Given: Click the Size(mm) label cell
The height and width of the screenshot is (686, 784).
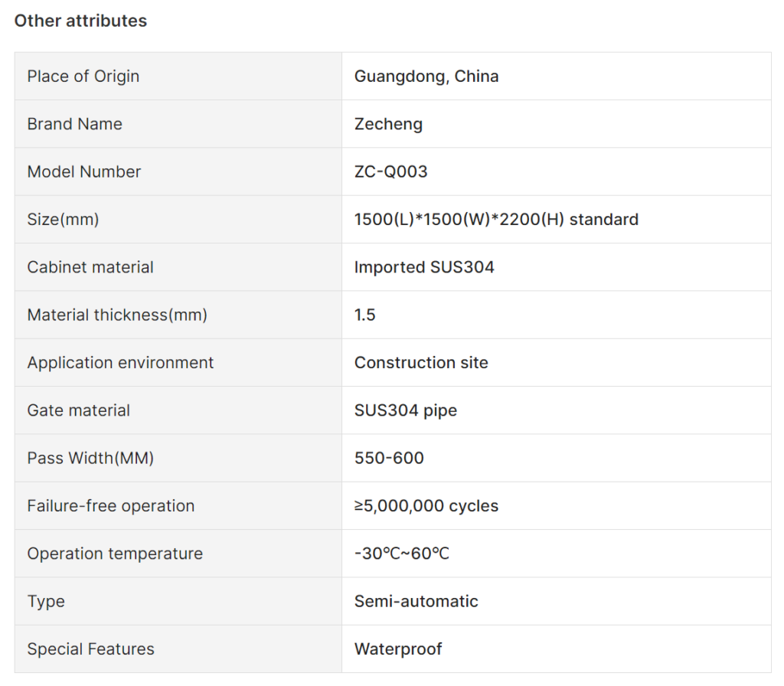Looking at the screenshot, I should [178, 220].
